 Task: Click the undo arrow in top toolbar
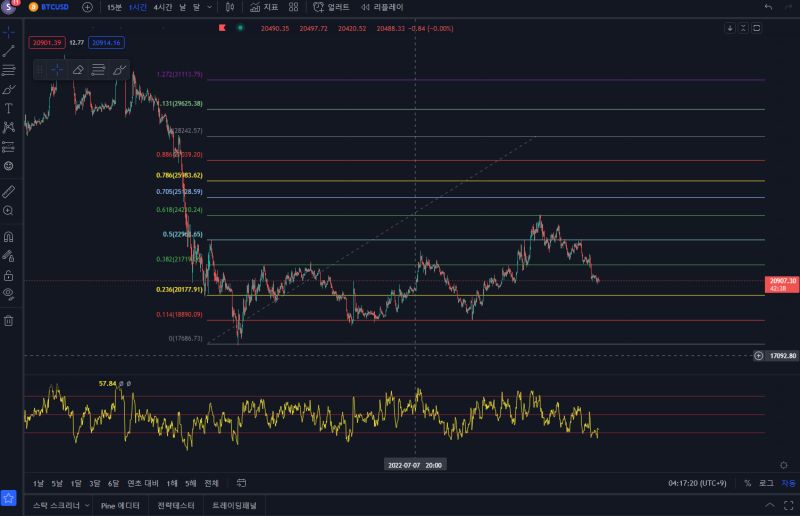[768, 7]
